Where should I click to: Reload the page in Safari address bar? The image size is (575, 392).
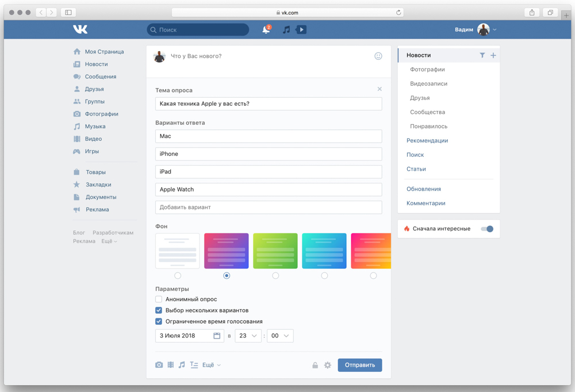coord(398,13)
